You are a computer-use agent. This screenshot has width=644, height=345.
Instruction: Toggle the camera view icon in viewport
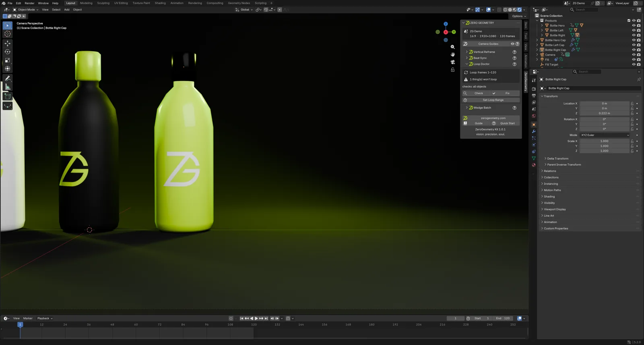452,62
